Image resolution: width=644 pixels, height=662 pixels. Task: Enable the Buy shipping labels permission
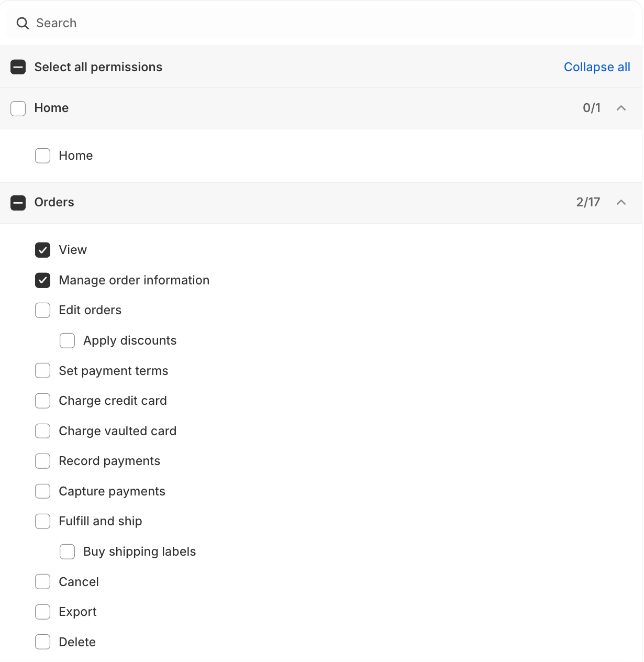pos(68,552)
